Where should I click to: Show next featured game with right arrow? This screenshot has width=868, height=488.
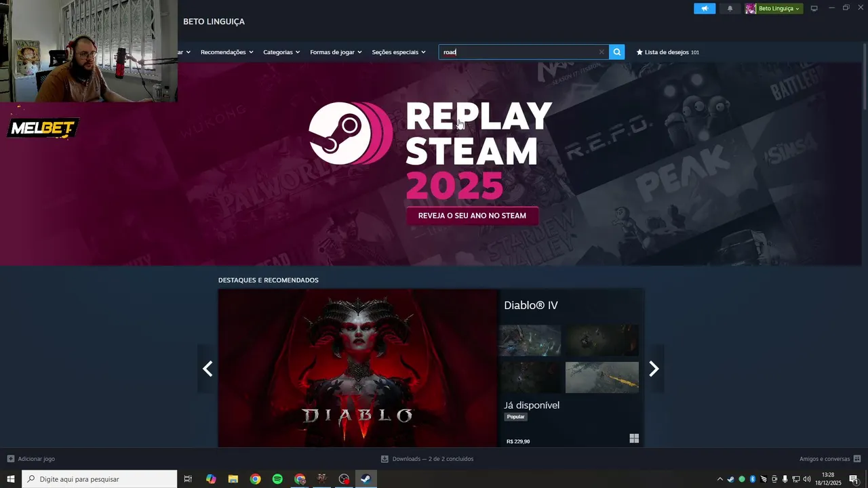point(654,369)
